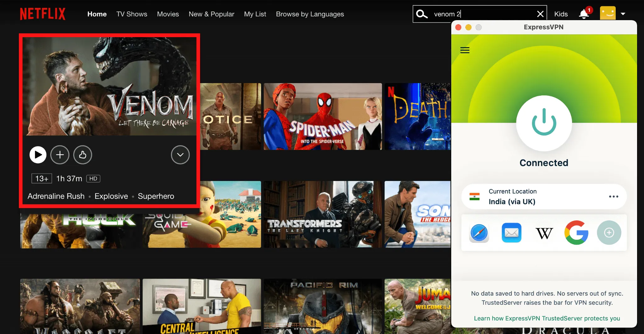
Task: Open My List
Action: pos(255,14)
